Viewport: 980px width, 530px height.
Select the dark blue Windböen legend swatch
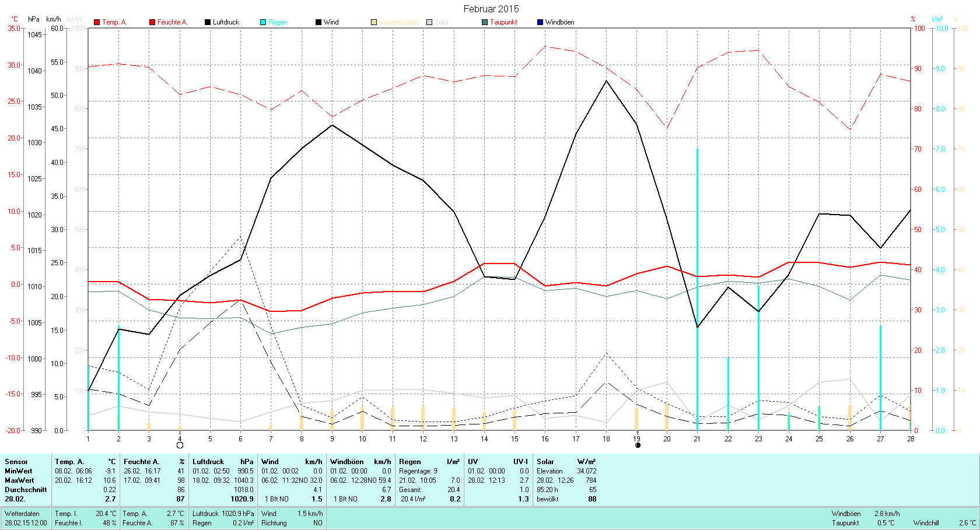[540, 22]
